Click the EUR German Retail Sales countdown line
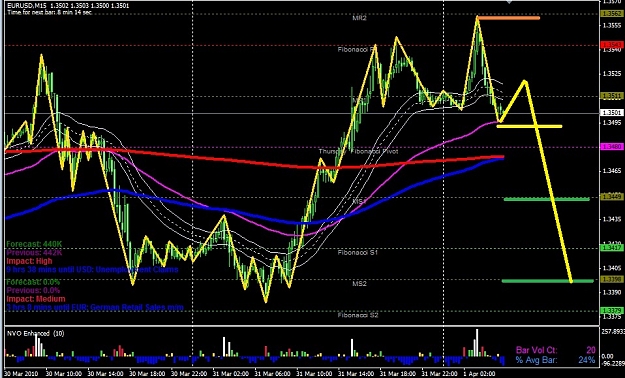The image size is (625, 378). click(x=95, y=308)
